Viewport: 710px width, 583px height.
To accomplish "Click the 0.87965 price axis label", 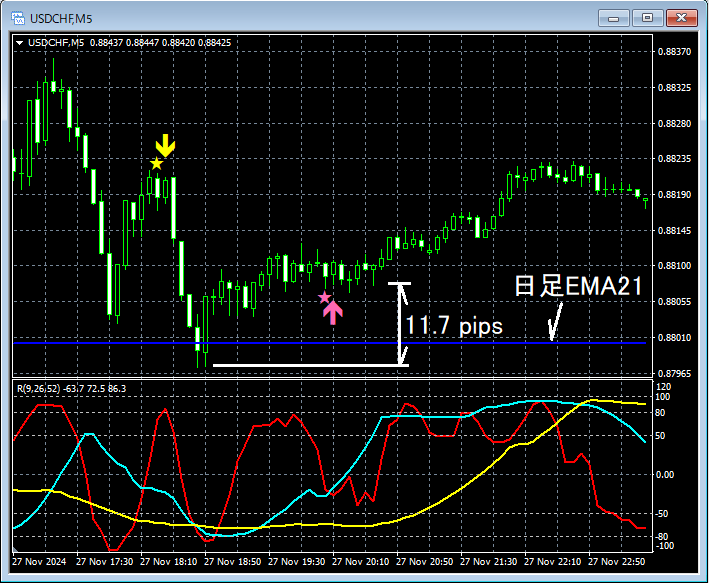I will [674, 373].
